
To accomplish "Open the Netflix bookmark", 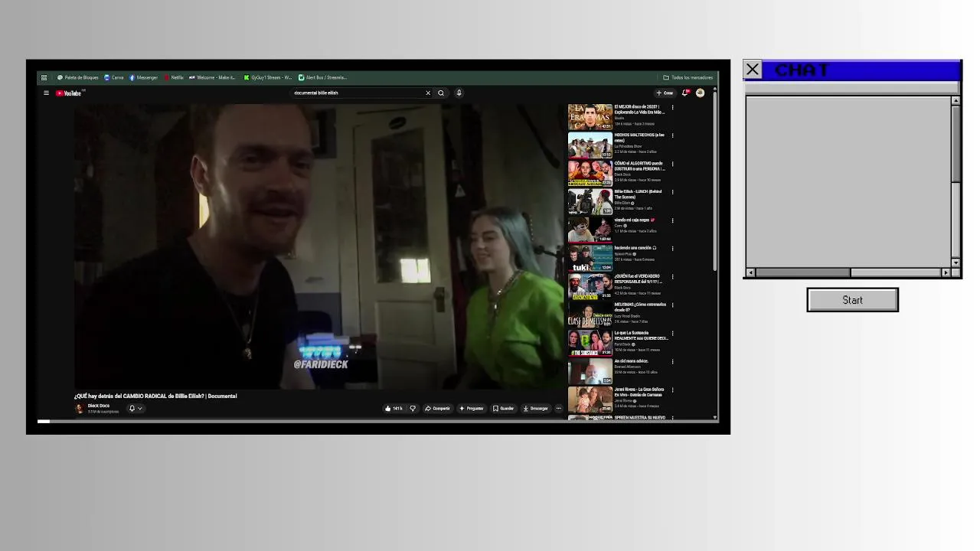I will [x=174, y=77].
